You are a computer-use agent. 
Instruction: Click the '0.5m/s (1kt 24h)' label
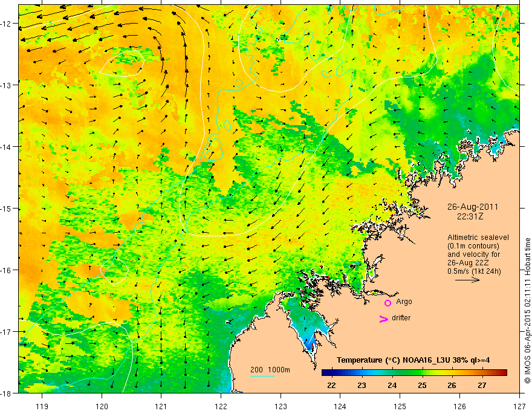click(x=474, y=271)
